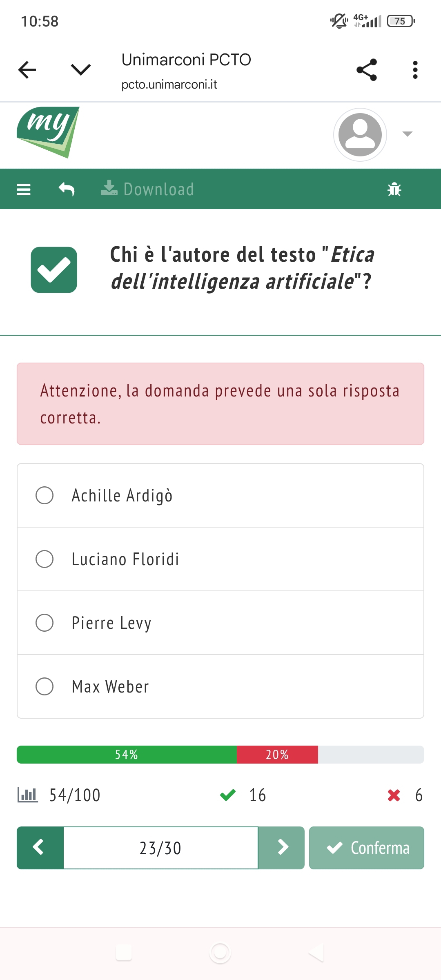The width and height of the screenshot is (441, 980).
Task: Open the hamburger menu in green toolbar
Action: click(24, 189)
